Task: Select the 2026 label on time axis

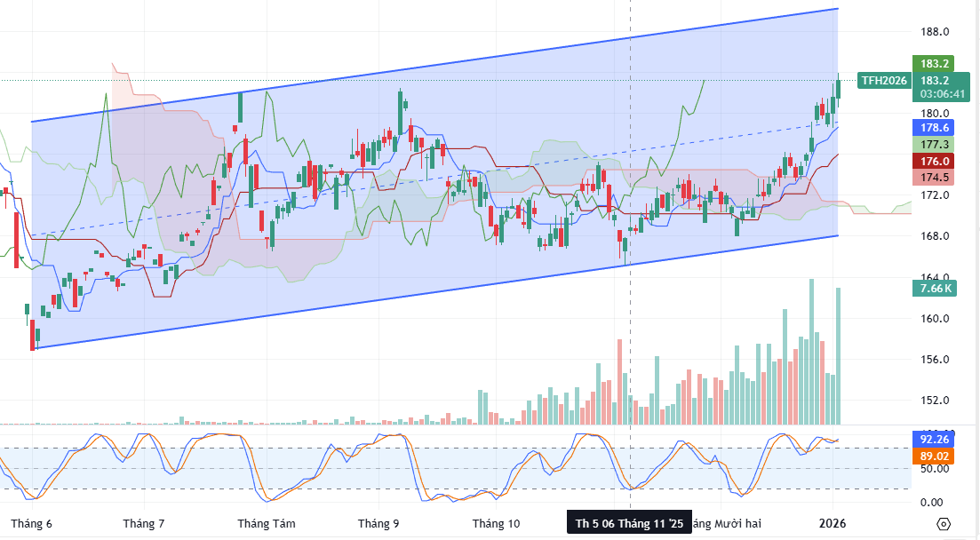Action: [833, 524]
